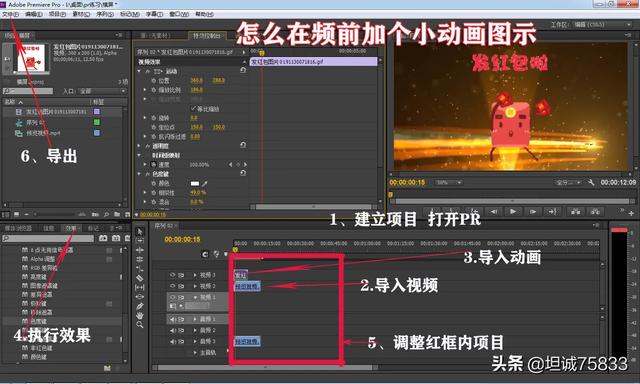Open the File (文件) menu
Image resolution: width=640 pixels, height=384 pixels.
click(x=11, y=14)
